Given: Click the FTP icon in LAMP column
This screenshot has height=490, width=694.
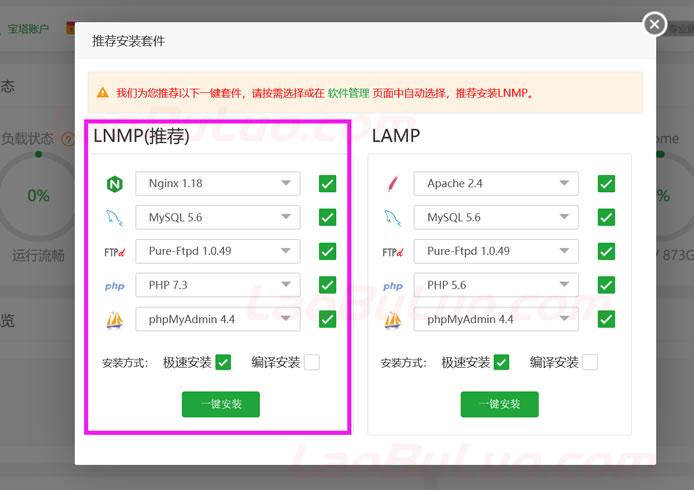Looking at the screenshot, I should tap(393, 252).
